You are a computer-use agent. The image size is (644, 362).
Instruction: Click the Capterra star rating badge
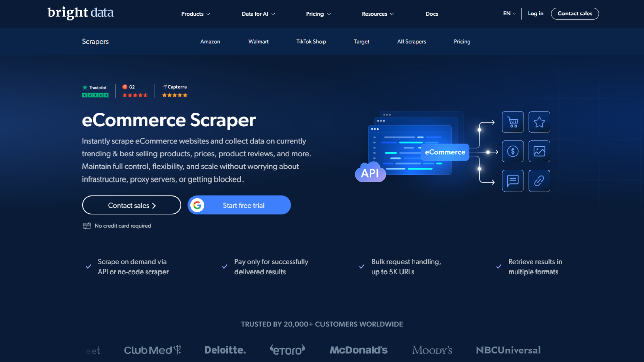click(x=174, y=91)
